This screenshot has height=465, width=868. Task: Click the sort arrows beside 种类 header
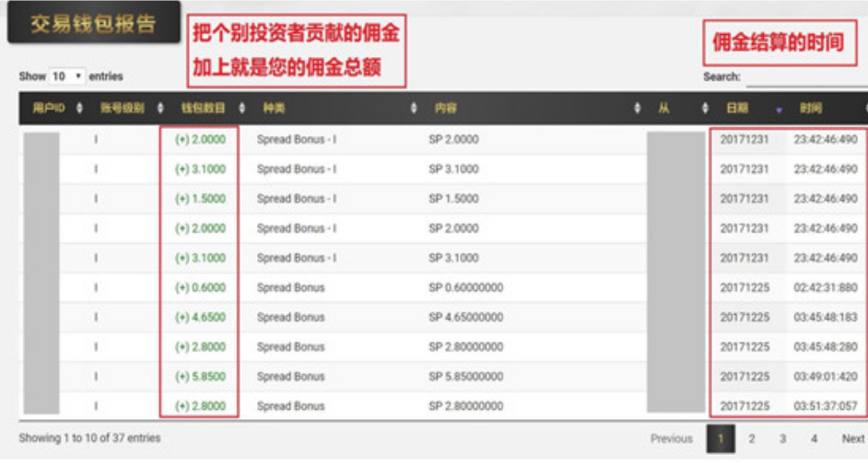click(414, 109)
